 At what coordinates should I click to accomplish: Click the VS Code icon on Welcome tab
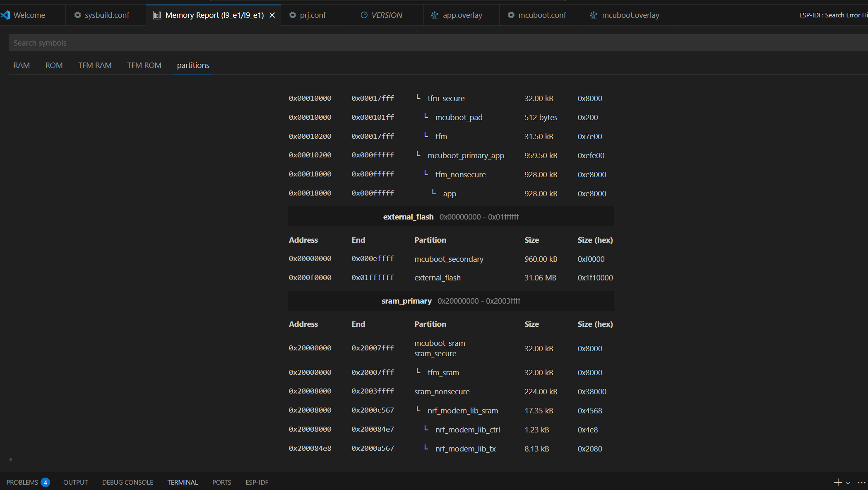pyautogui.click(x=5, y=15)
